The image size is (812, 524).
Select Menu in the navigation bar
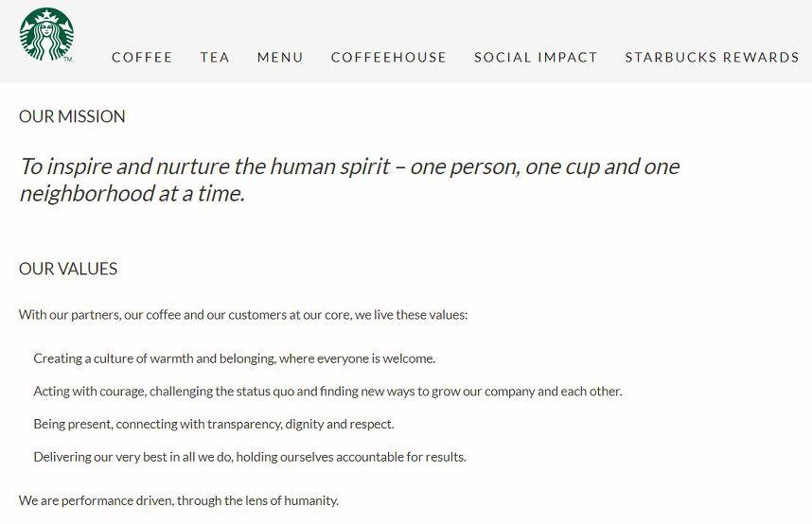point(280,57)
